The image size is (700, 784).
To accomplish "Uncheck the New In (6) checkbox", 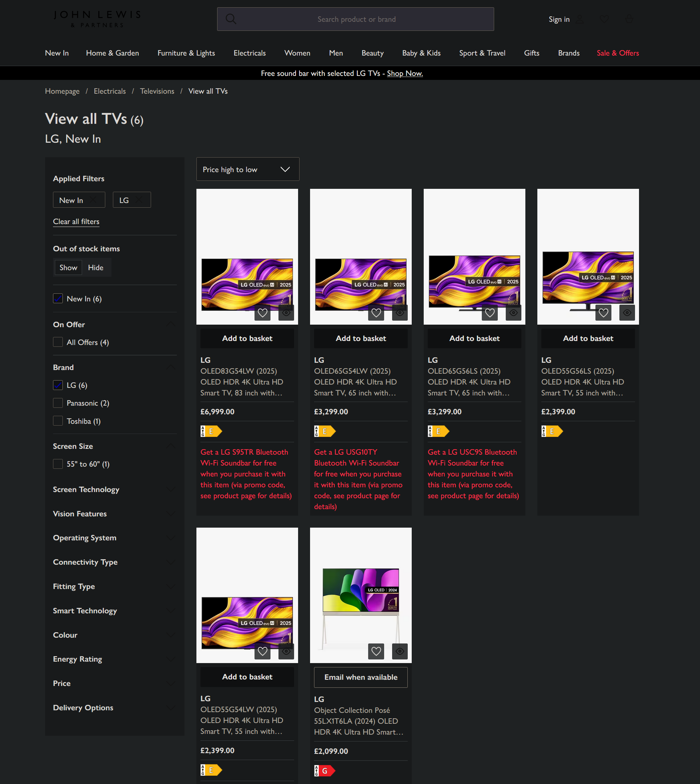I will 58,298.
